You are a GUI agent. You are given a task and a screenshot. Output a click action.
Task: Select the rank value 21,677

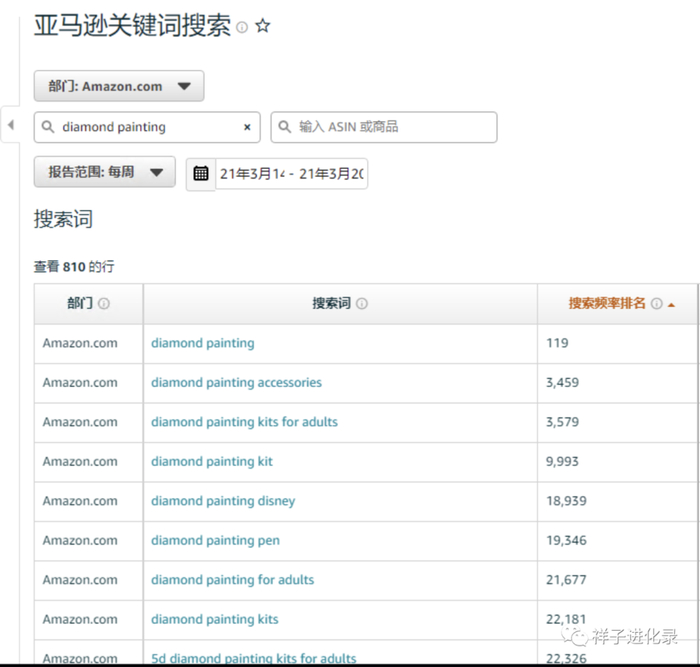[566, 580]
